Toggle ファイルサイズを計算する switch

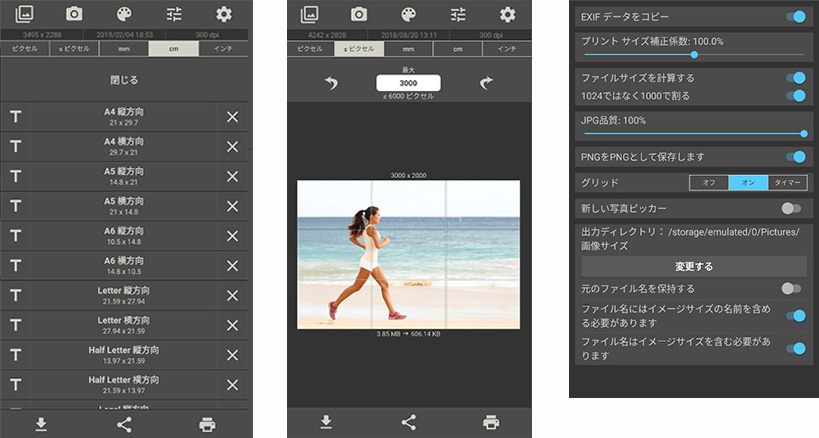(796, 78)
